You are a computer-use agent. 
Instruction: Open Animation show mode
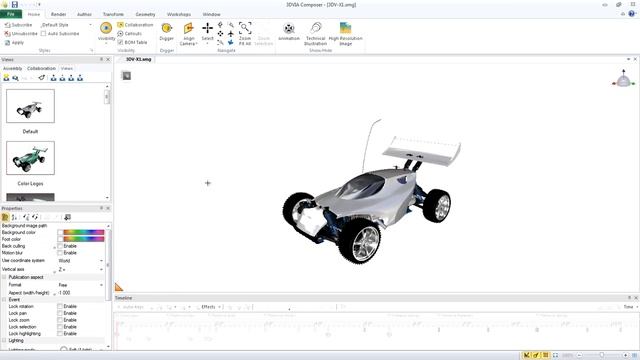[289, 28]
